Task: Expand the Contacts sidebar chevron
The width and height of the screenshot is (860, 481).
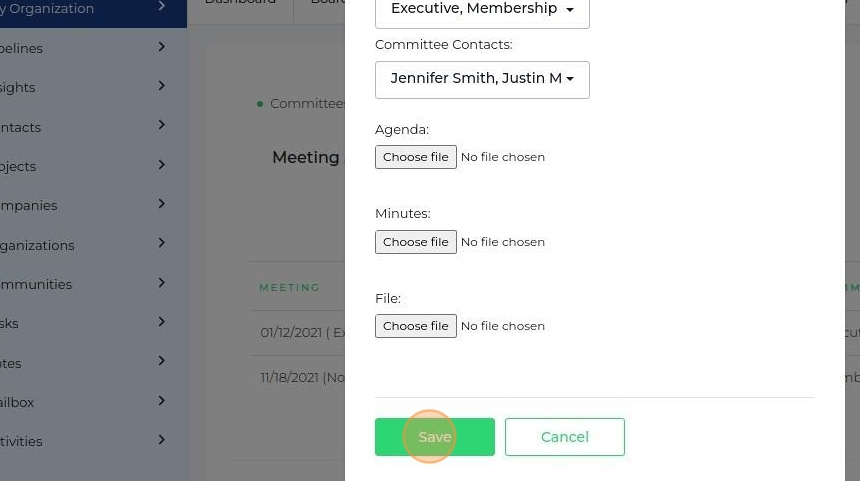Action: click(162, 126)
